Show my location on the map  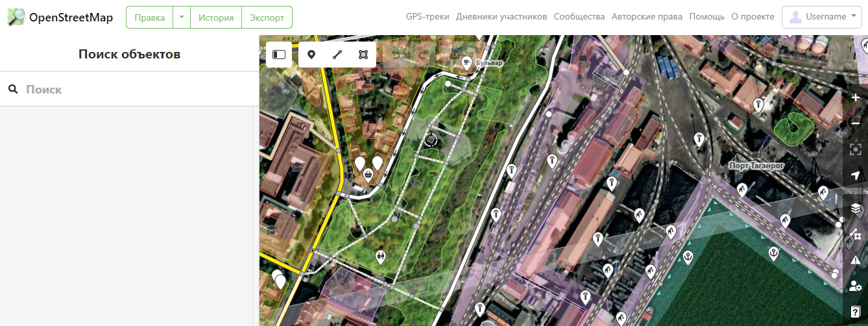[x=855, y=175]
